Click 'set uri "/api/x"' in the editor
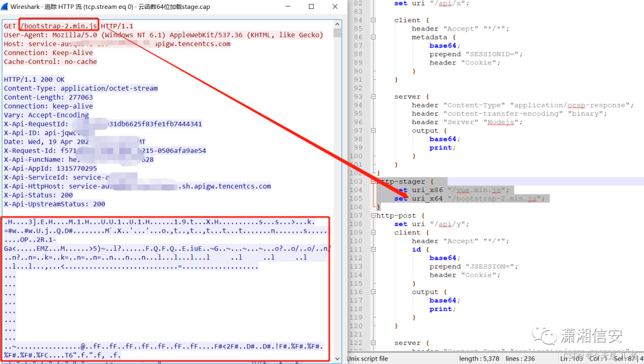 pyautogui.click(x=431, y=4)
